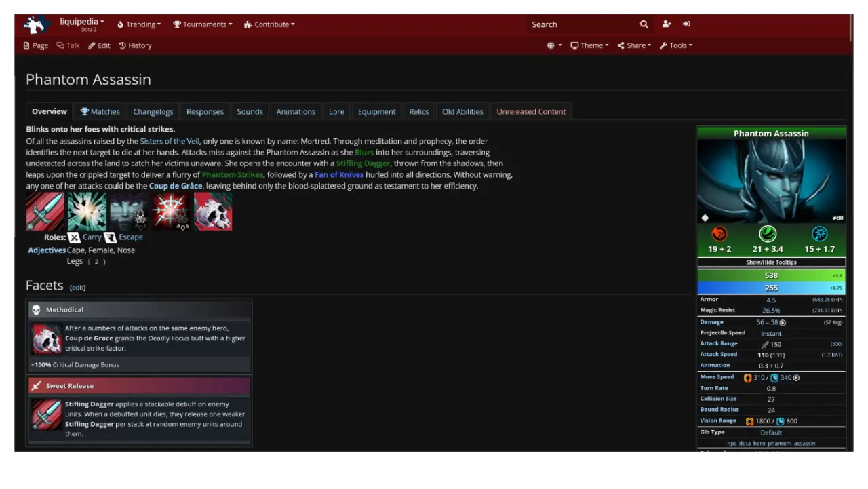Focus the Search input field
The image size is (868, 489).
(x=582, y=24)
